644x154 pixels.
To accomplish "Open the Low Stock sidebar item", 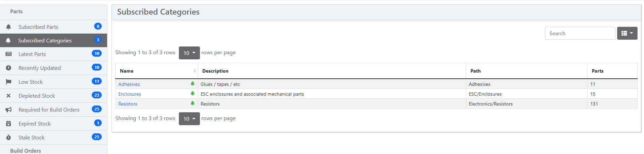I will (31, 82).
